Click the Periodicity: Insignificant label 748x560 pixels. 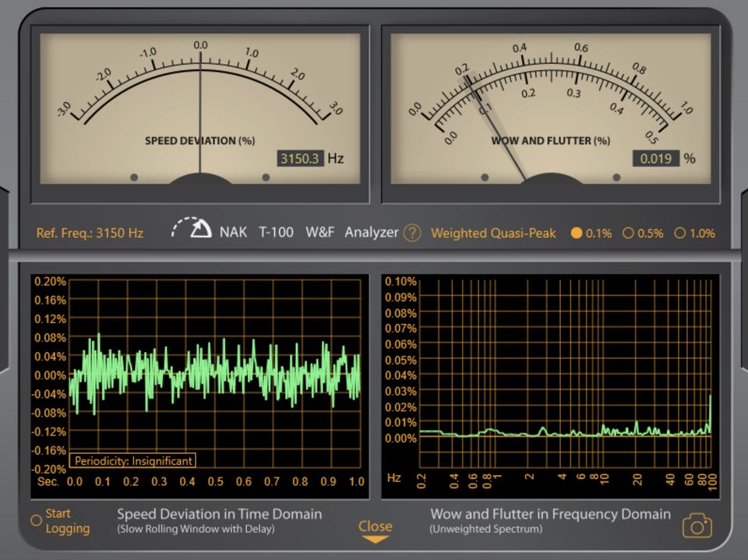tap(132, 461)
